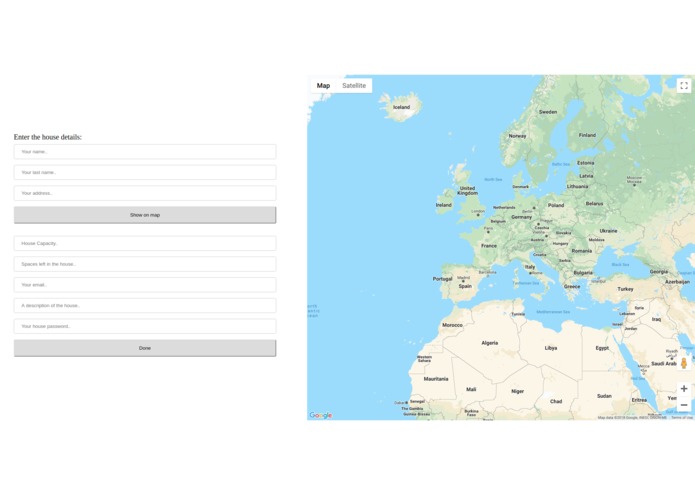
Task: Focus the Your address field
Action: [145, 193]
